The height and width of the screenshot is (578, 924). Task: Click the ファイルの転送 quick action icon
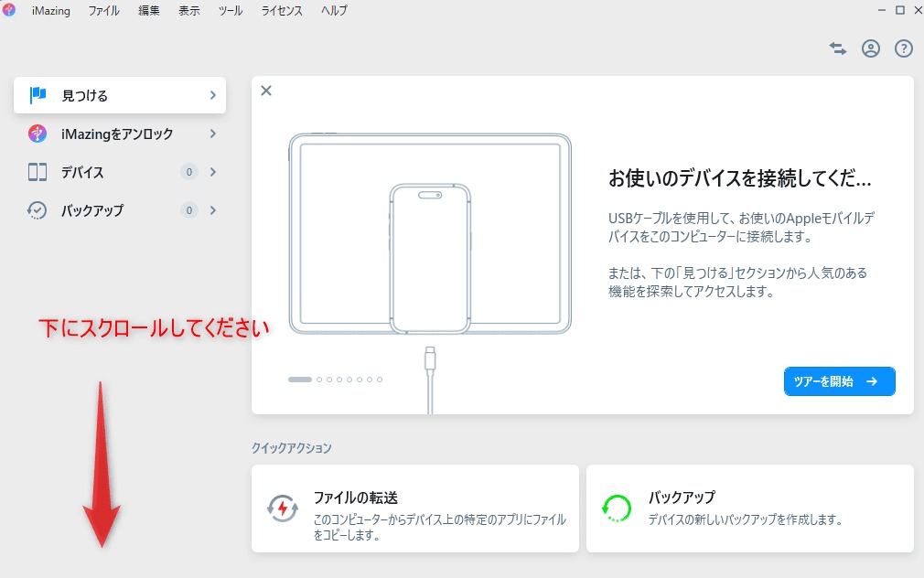click(282, 508)
